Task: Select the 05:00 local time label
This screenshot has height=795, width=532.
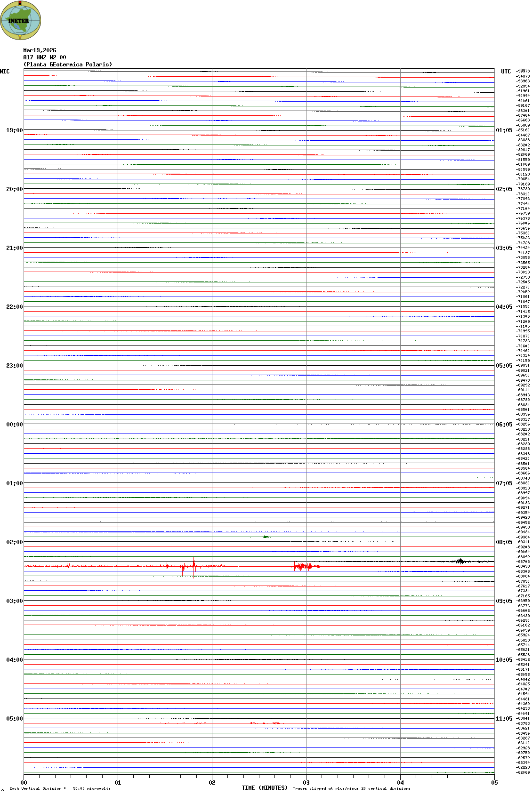Action: click(x=14, y=719)
